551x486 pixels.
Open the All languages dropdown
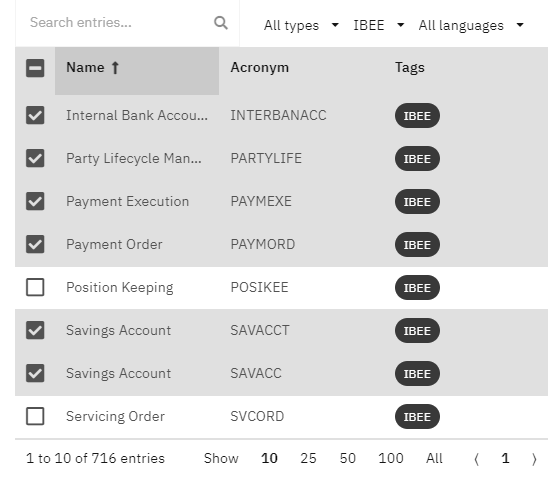click(x=471, y=25)
